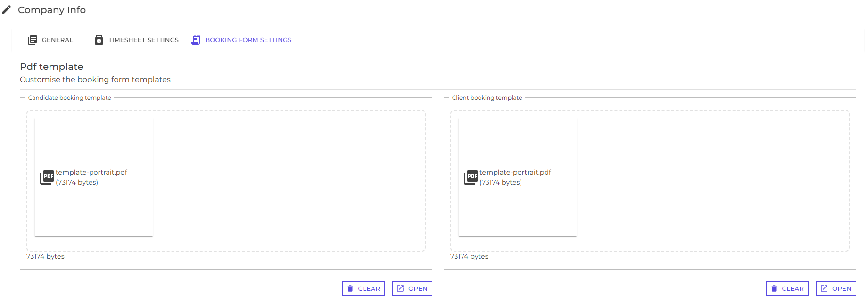Image resolution: width=868 pixels, height=304 pixels.
Task: Click 'Customise the booking form templates' text
Action: pos(95,79)
